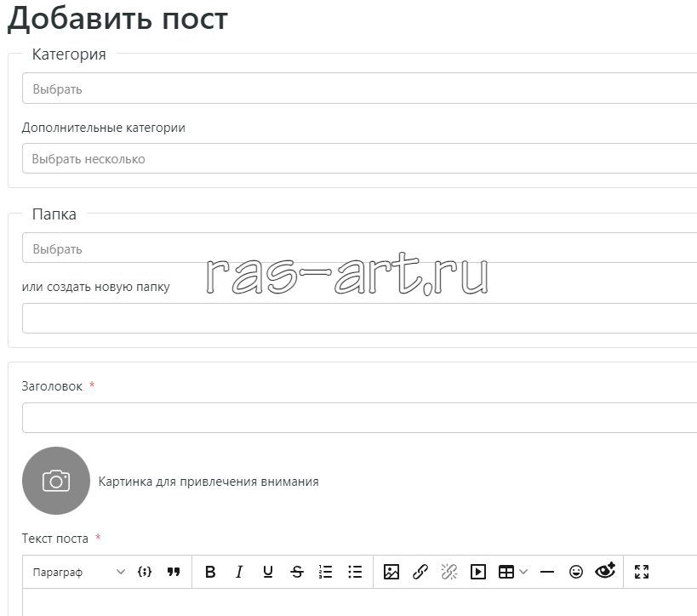
Task: Apply strikethrough to selected text
Action: [296, 572]
